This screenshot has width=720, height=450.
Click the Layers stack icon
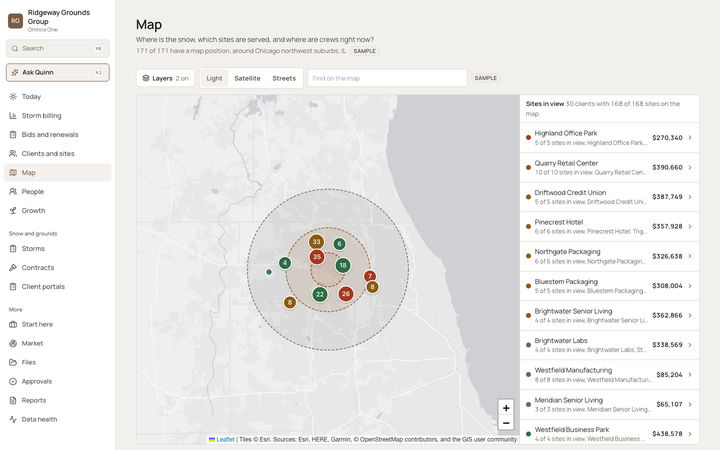pyautogui.click(x=146, y=78)
